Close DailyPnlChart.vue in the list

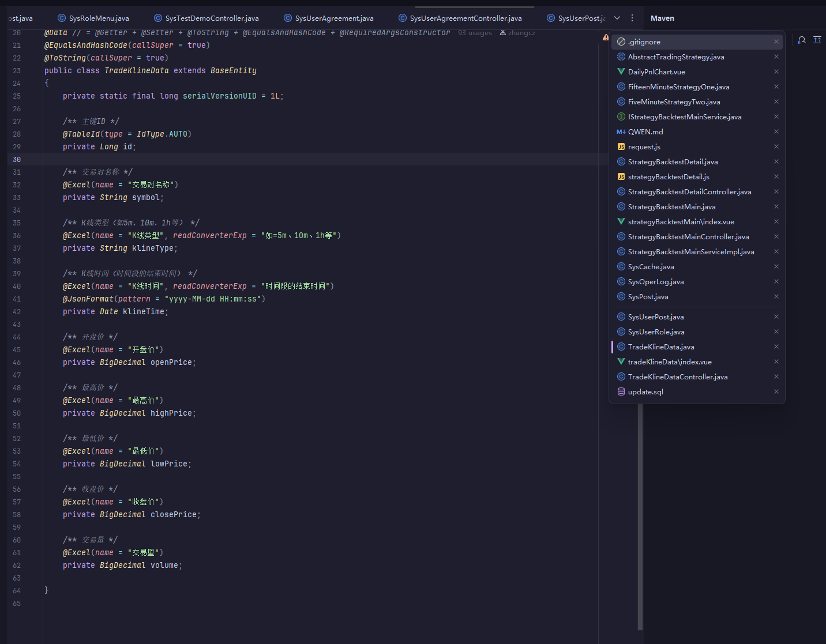[776, 72]
